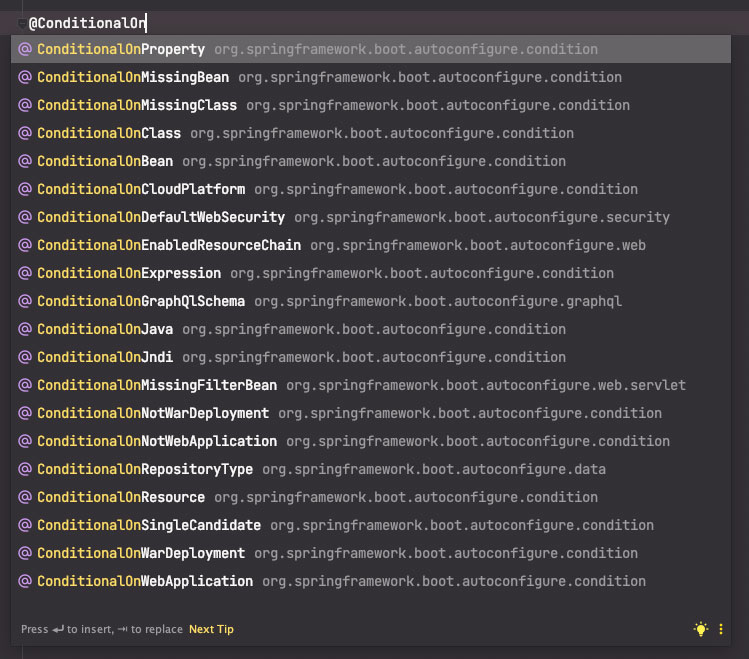Open the completion popup options menu (three dots)
This screenshot has height=659, width=749.
[721, 629]
